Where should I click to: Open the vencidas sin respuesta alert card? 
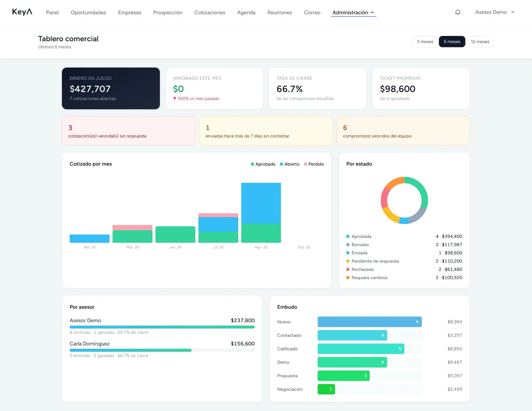[x=128, y=131]
